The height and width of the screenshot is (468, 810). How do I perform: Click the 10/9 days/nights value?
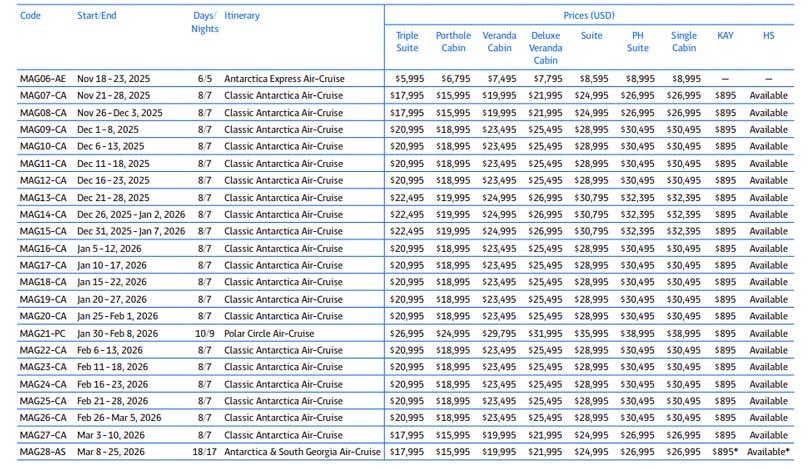(x=205, y=334)
